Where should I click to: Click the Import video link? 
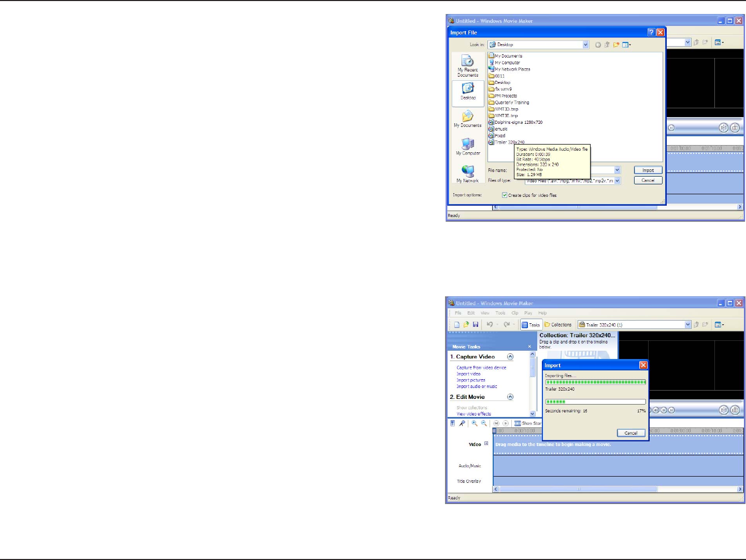pos(468,374)
